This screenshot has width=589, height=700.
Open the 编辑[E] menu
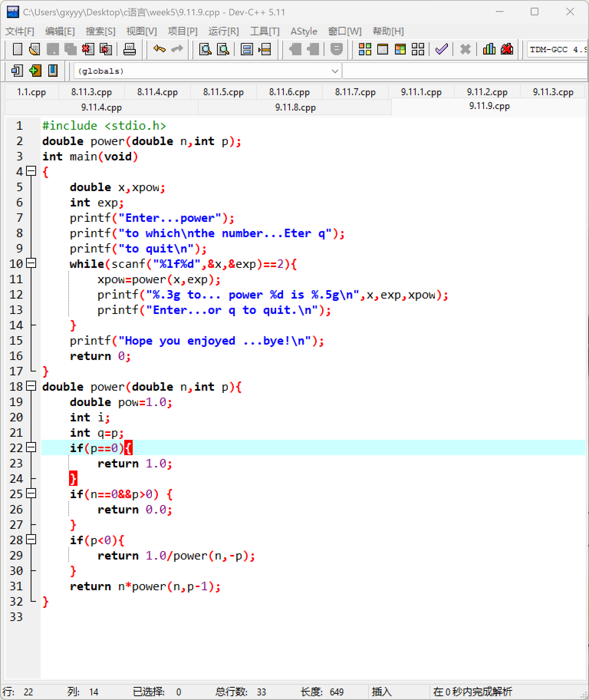pos(60,31)
